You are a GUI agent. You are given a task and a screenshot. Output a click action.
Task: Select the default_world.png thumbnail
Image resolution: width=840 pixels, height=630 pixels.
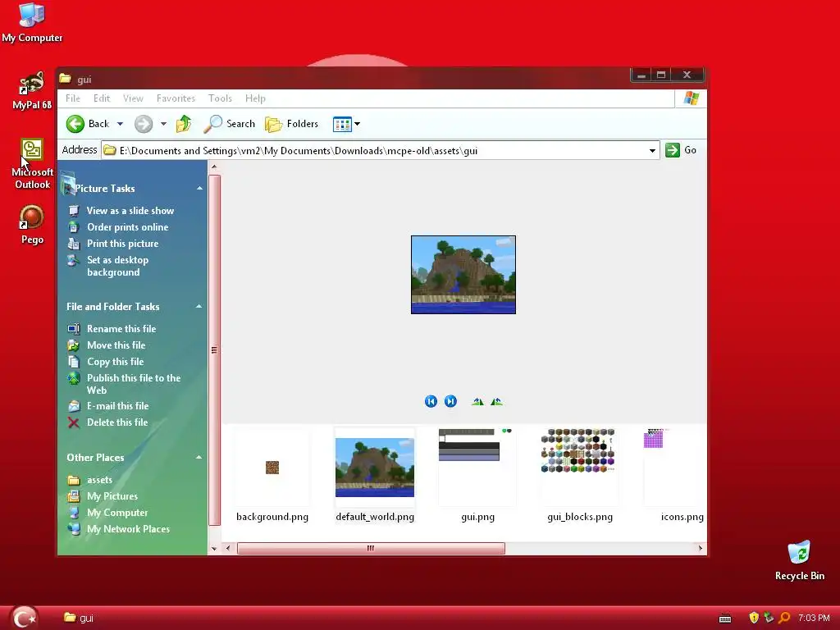click(x=375, y=475)
